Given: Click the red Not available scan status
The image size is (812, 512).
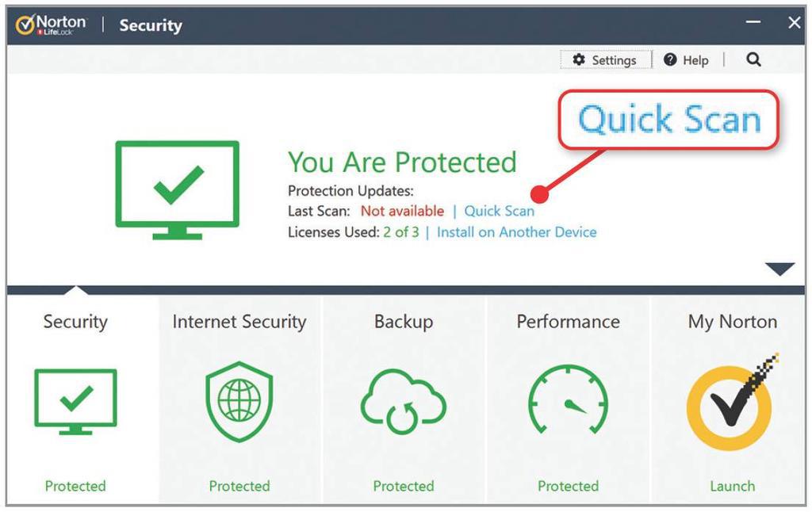Looking at the screenshot, I should click(402, 211).
